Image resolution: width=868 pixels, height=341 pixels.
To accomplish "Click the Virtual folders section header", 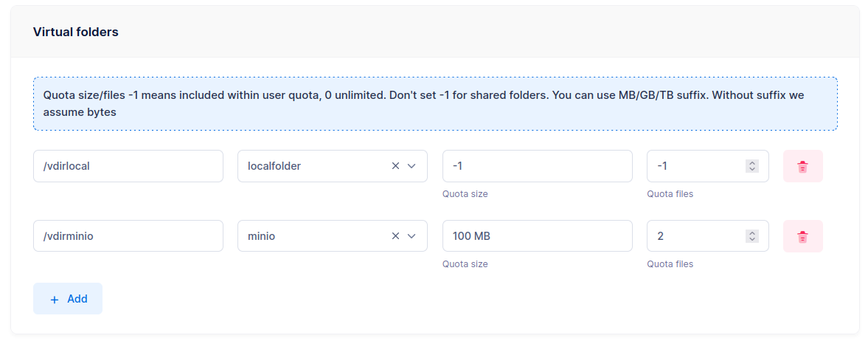I will 76,32.
